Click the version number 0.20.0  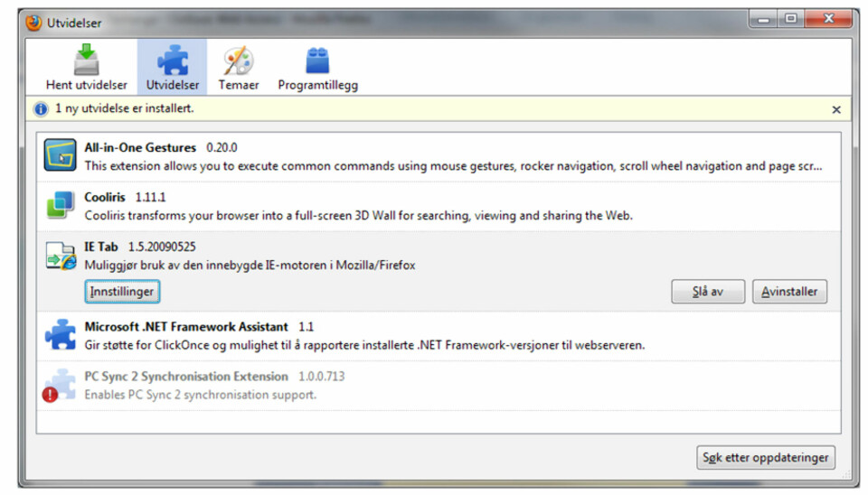[x=222, y=147]
